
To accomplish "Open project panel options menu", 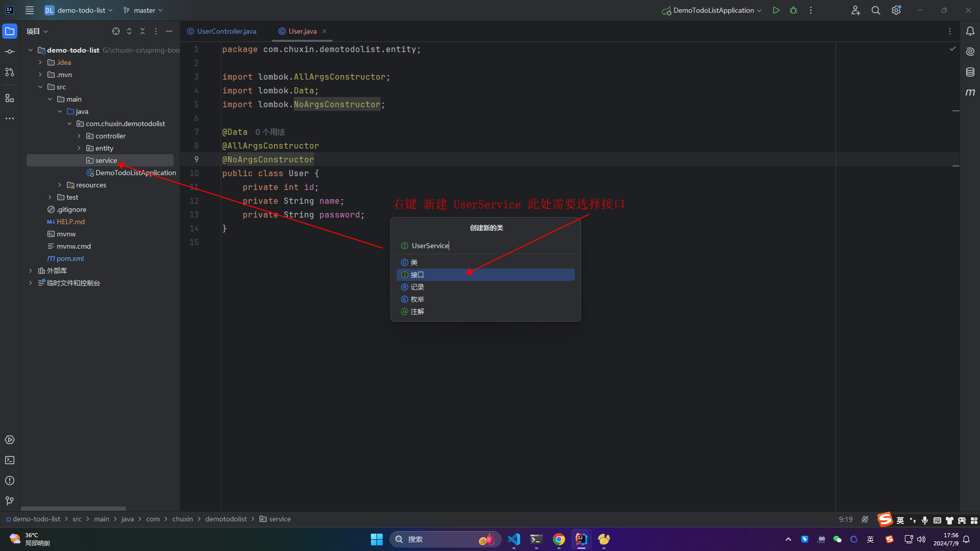I will (156, 31).
